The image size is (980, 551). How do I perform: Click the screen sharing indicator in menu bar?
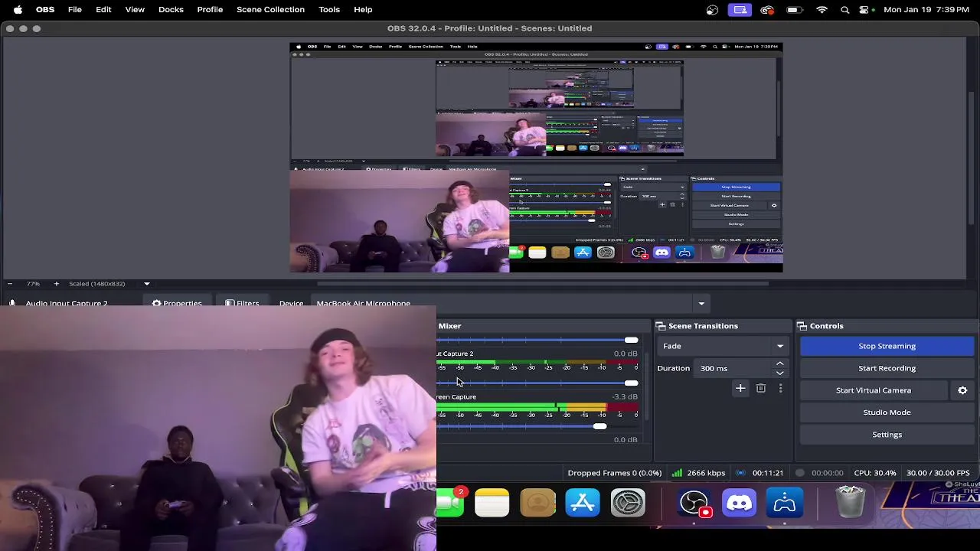(740, 10)
